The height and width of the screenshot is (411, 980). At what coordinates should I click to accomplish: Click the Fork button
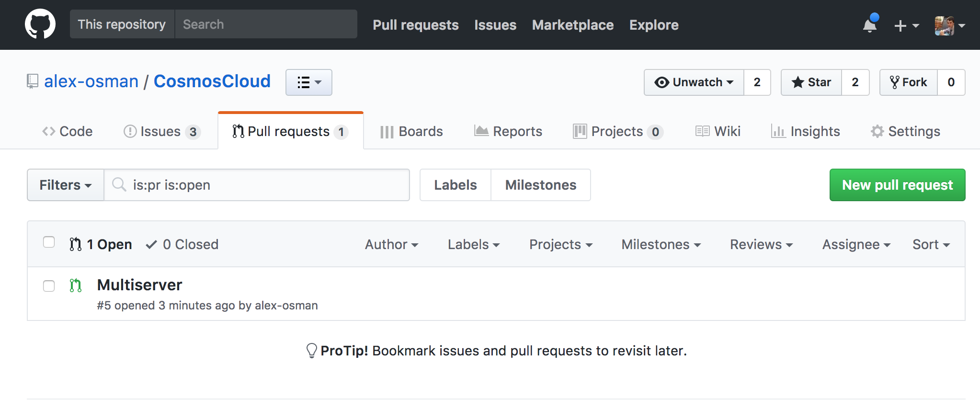[x=909, y=82]
